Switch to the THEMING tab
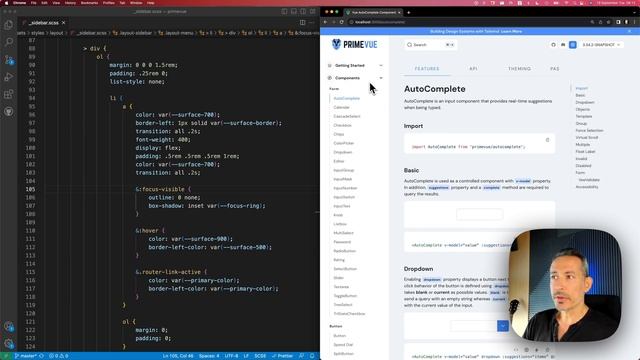This screenshot has width=640, height=360. click(x=519, y=69)
